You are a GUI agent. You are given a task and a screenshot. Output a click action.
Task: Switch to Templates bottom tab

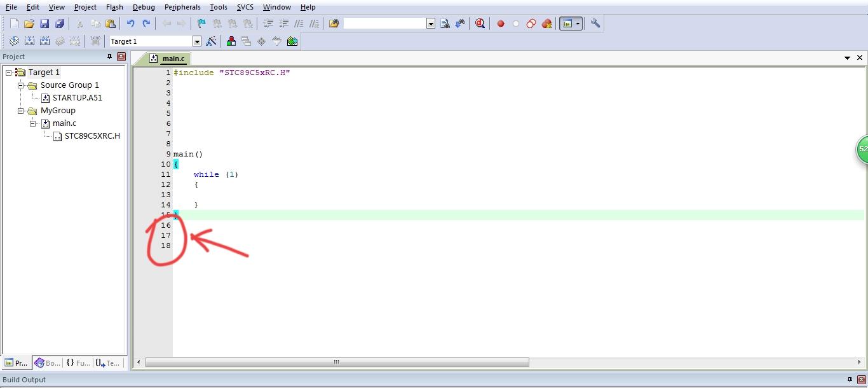click(x=107, y=363)
